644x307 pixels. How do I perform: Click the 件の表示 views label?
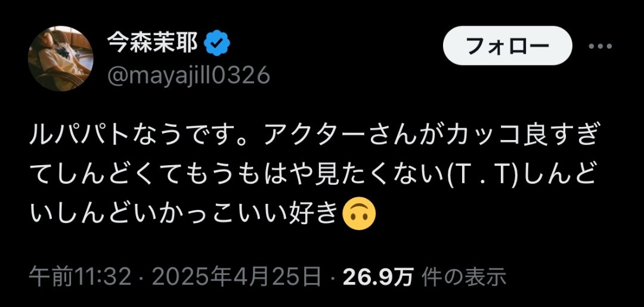tap(464, 277)
